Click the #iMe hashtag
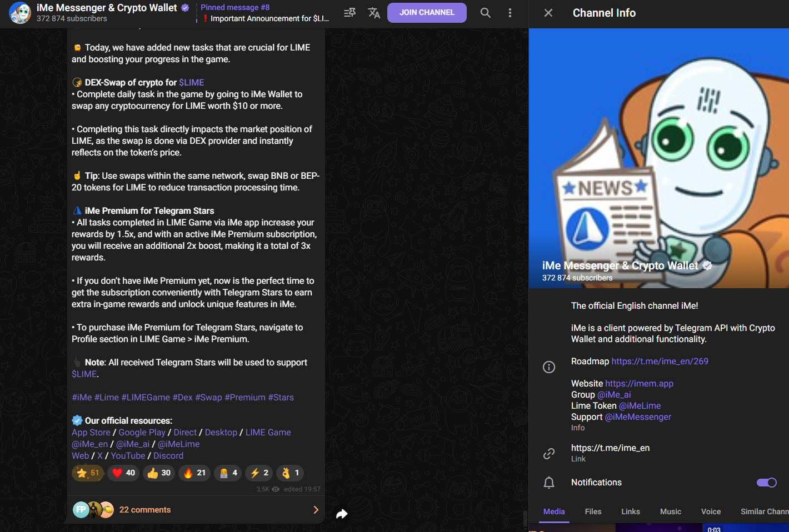The height and width of the screenshot is (532, 789). [82, 398]
